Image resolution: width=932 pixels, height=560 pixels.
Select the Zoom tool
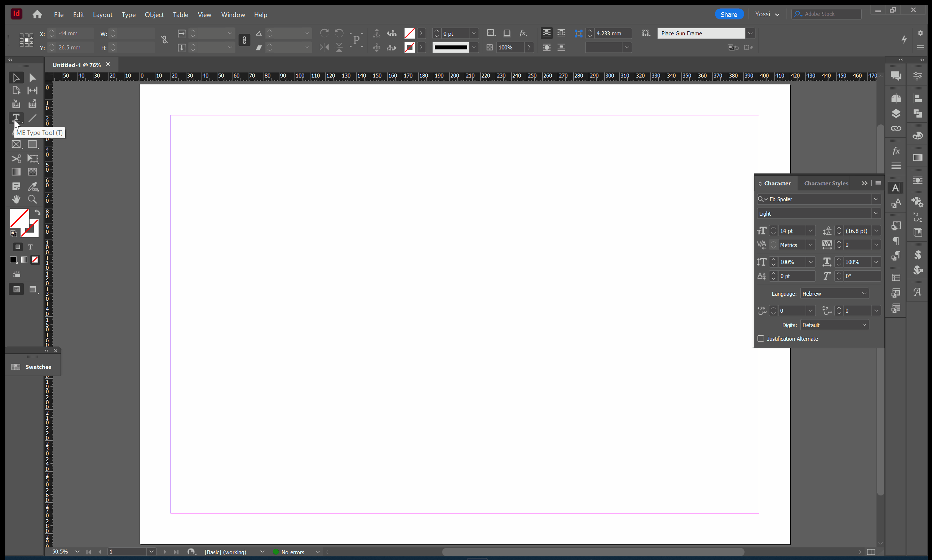point(33,199)
